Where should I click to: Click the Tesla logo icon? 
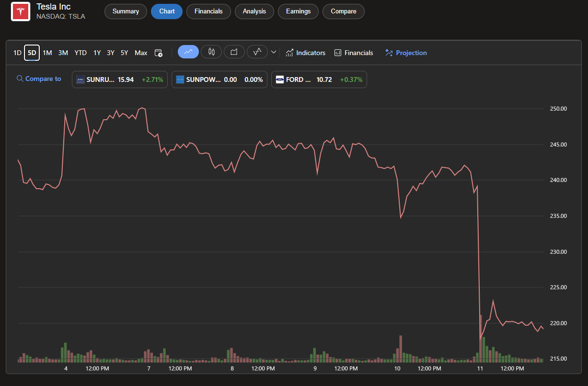(x=21, y=11)
